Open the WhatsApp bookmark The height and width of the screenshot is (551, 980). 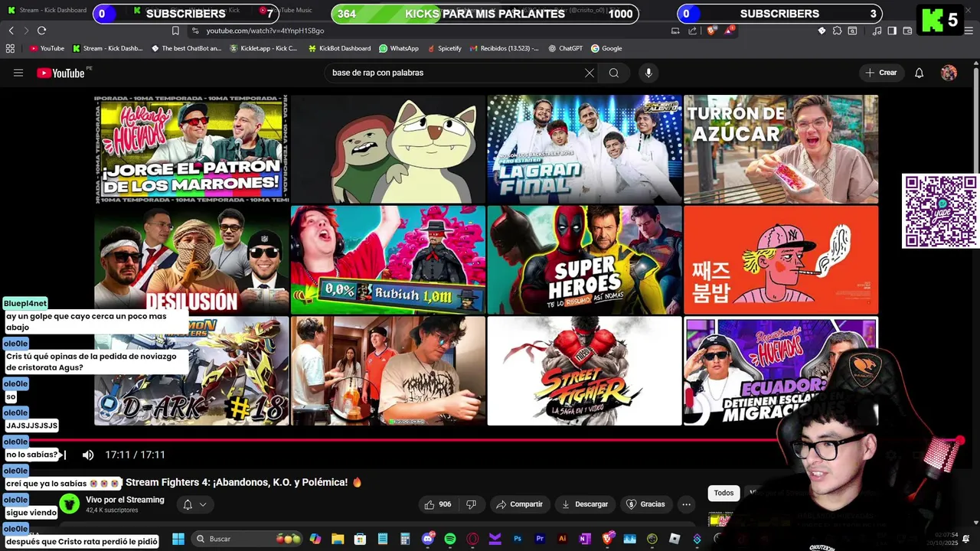[398, 48]
